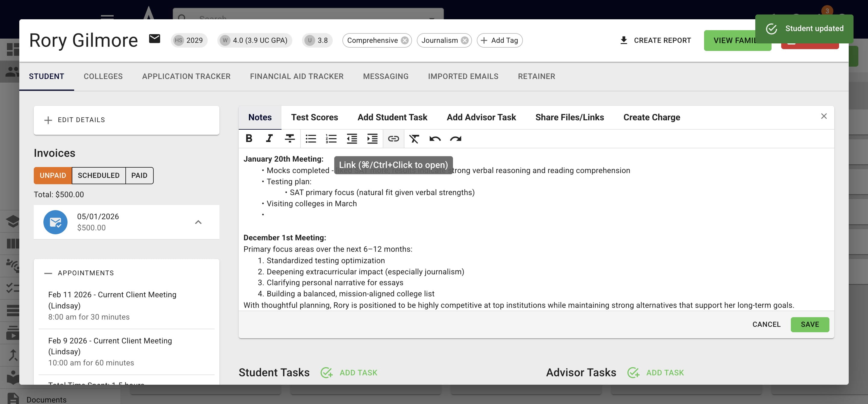Open Add Student Task panel tab
The width and height of the screenshot is (868, 404).
pyautogui.click(x=392, y=117)
